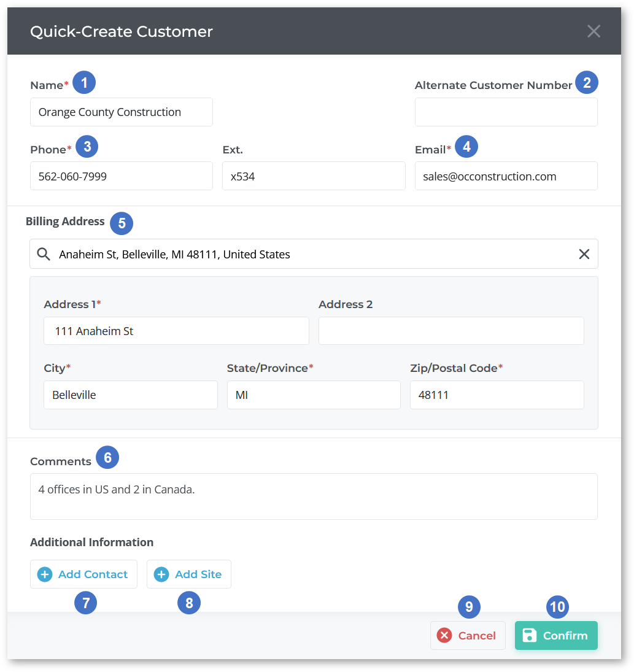
Task: Select the Phone field showing 562-060-7999
Action: coord(121,176)
